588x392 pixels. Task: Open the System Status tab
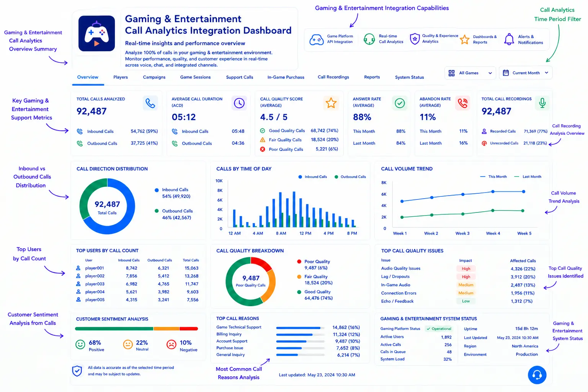tap(410, 77)
